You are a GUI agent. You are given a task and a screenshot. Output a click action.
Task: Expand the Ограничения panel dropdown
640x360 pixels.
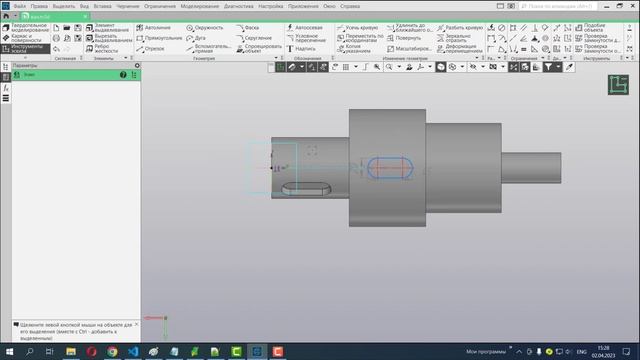point(543,58)
